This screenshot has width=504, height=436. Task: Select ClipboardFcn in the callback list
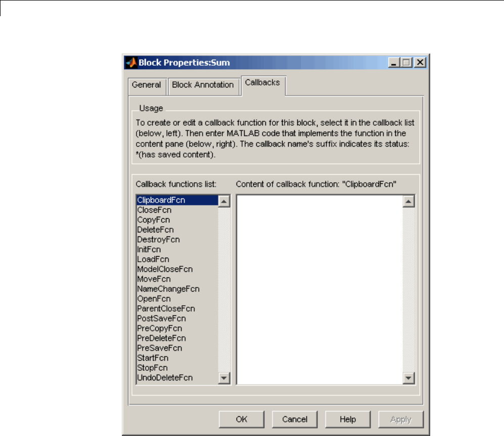point(177,200)
